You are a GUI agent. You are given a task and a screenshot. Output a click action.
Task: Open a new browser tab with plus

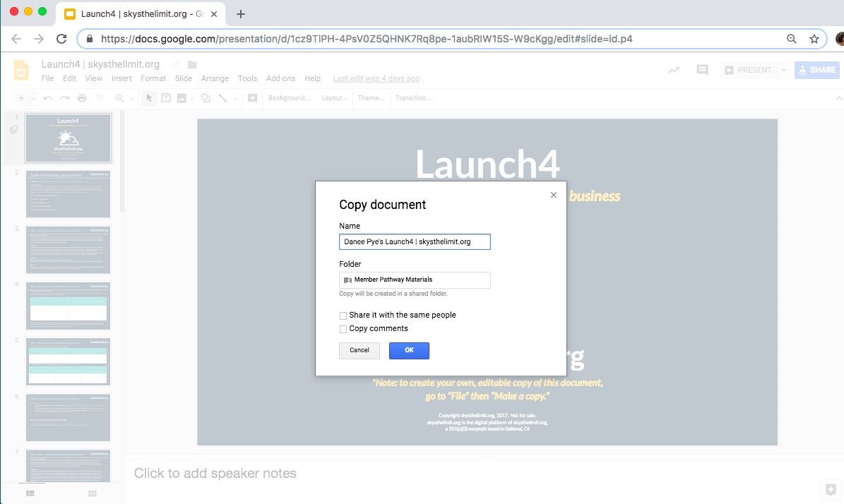[241, 14]
